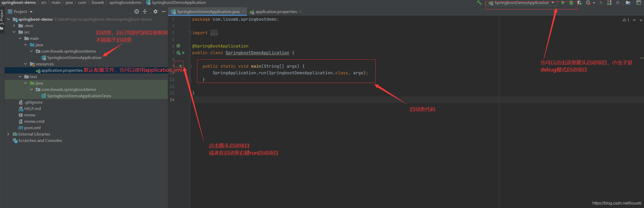This screenshot has width=644, height=208.
Task: Open the Project panel gear settings
Action: click(x=155, y=11)
